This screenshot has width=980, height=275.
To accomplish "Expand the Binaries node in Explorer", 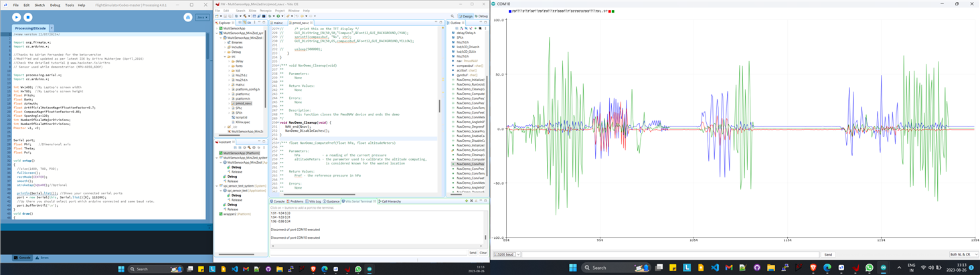I will click(x=226, y=42).
